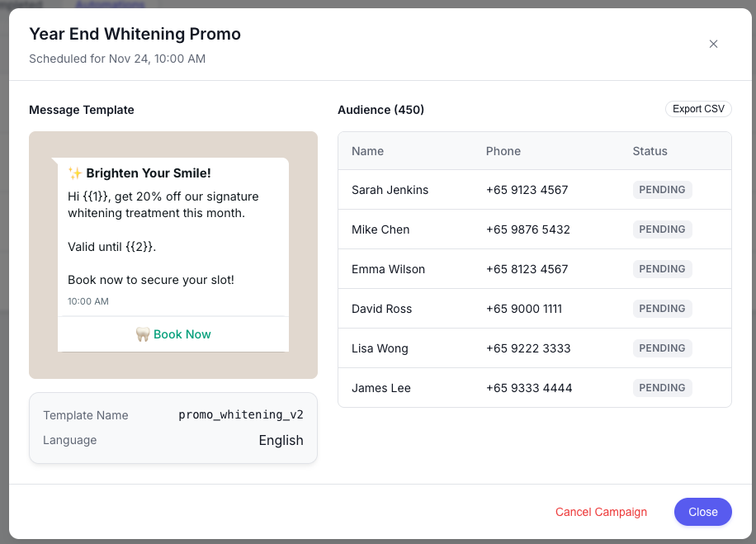Click the X to dismiss the campaign dialog
756x544 pixels.
713,44
